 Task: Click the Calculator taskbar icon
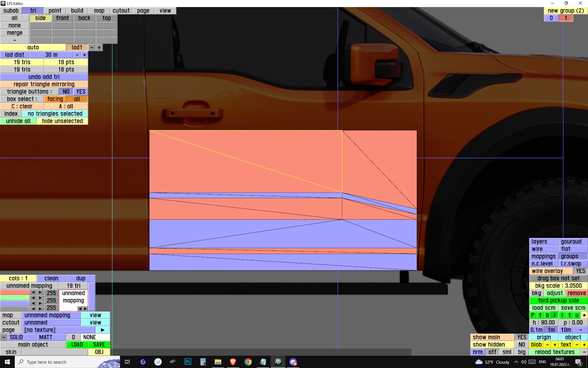point(203,362)
